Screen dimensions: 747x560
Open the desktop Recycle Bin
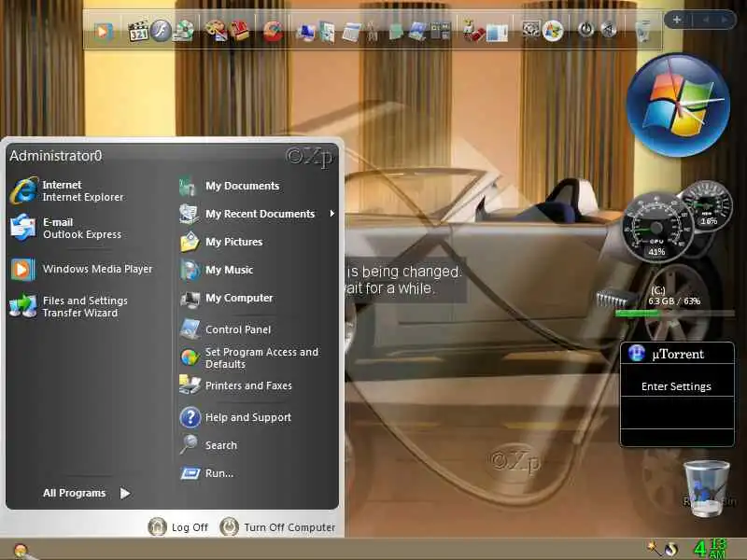click(707, 488)
